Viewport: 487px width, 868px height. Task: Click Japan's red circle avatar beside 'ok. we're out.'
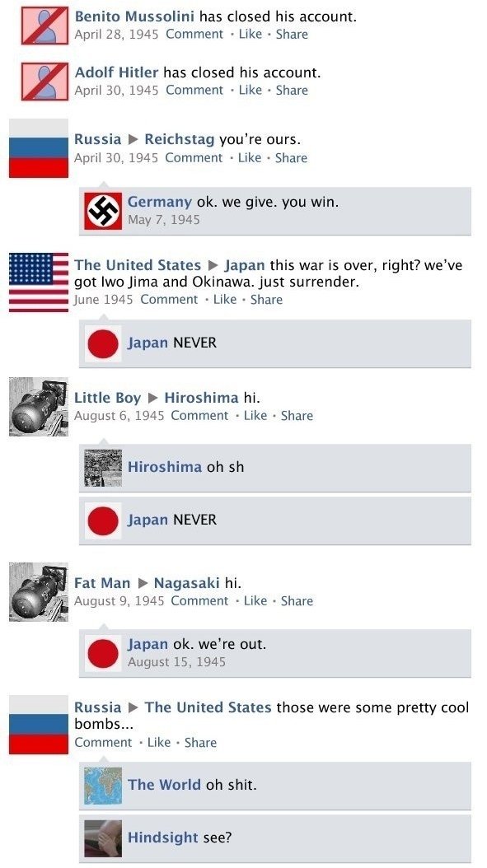(103, 653)
